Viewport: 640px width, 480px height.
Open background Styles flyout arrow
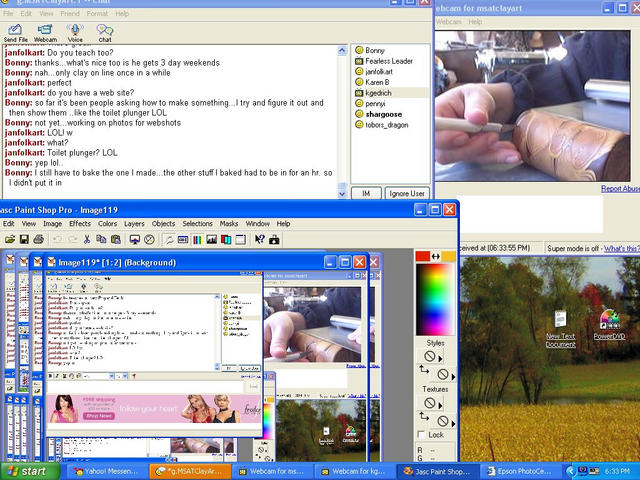tap(453, 376)
